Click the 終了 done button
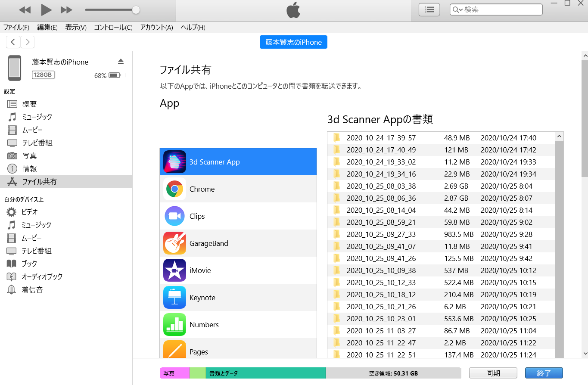The height and width of the screenshot is (385, 588). pos(544,373)
